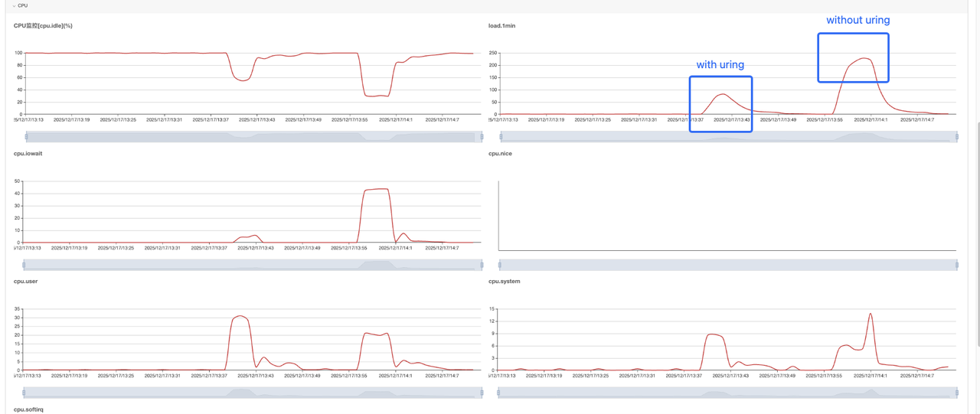
Task: Click the first peak near 31 on cpu.user
Action: [x=240, y=315]
